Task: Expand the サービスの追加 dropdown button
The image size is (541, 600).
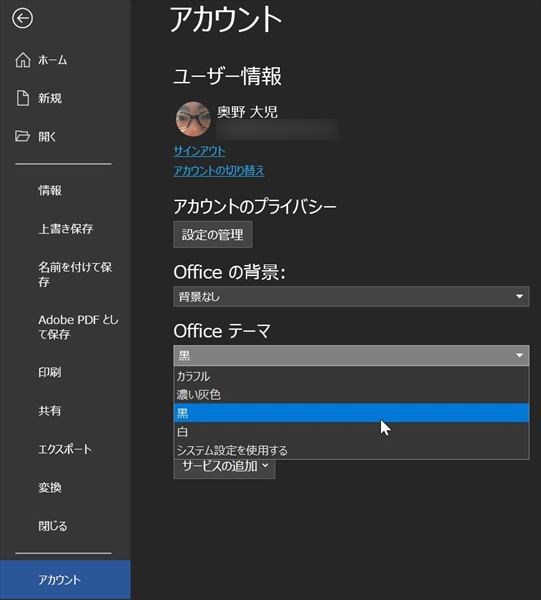Action: point(224,467)
